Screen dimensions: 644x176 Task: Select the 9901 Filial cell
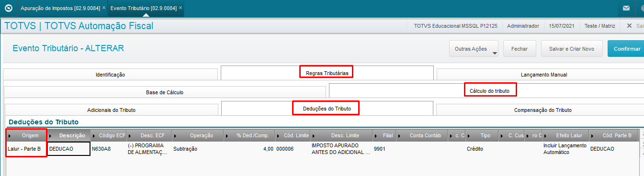pos(384,149)
